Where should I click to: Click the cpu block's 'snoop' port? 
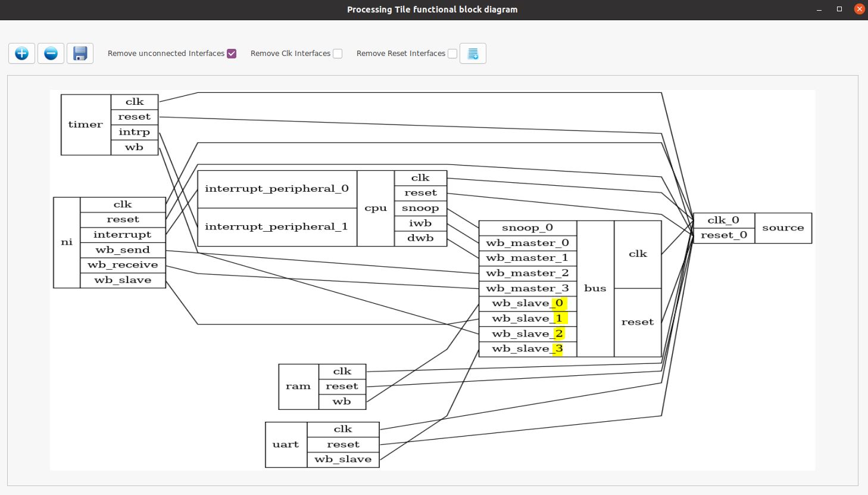[420, 208]
